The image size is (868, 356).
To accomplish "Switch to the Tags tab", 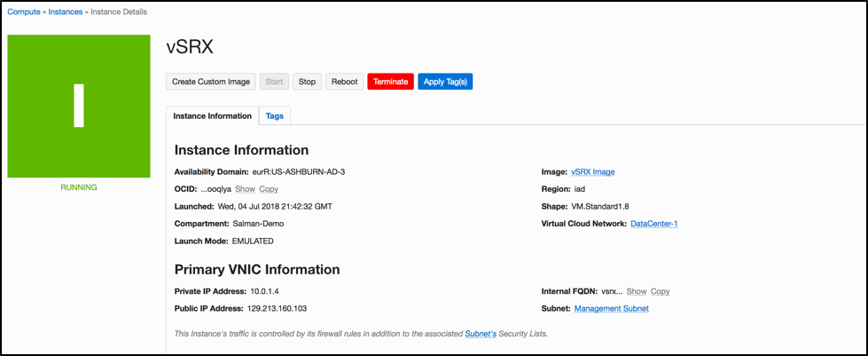I will (275, 115).
